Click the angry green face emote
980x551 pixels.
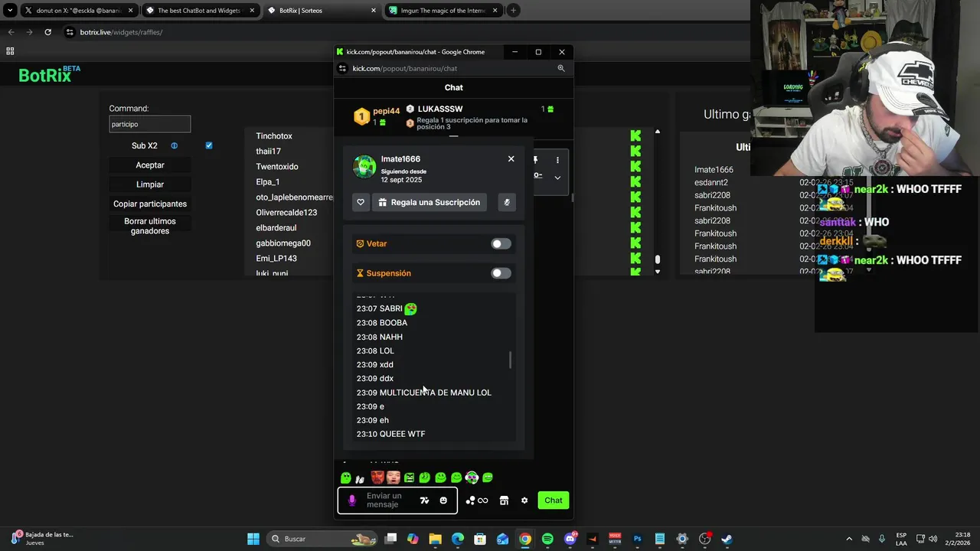(x=409, y=478)
